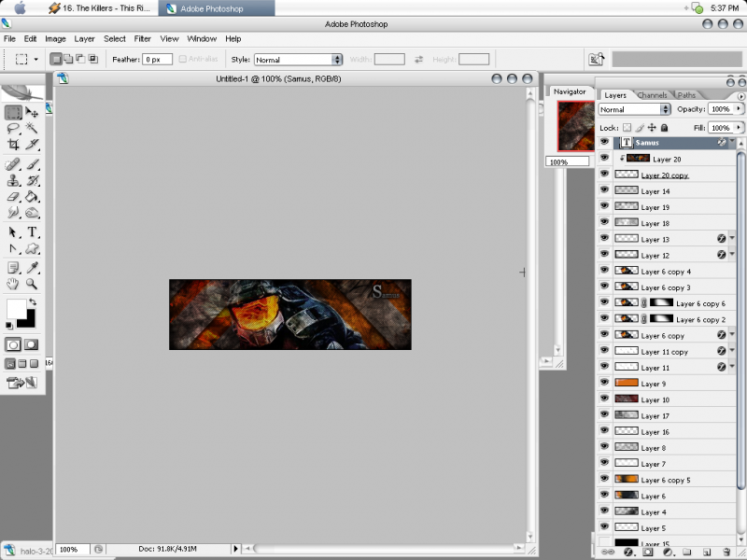Select the Rectangular Marquee tool in the toolbox

(x=13, y=112)
